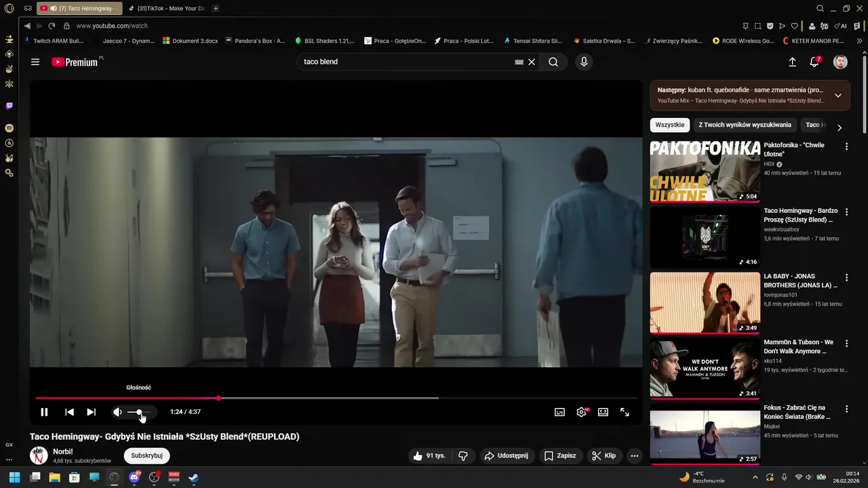Open more options for Fokus video
Screen dimensions: 868x488
(x=846, y=409)
